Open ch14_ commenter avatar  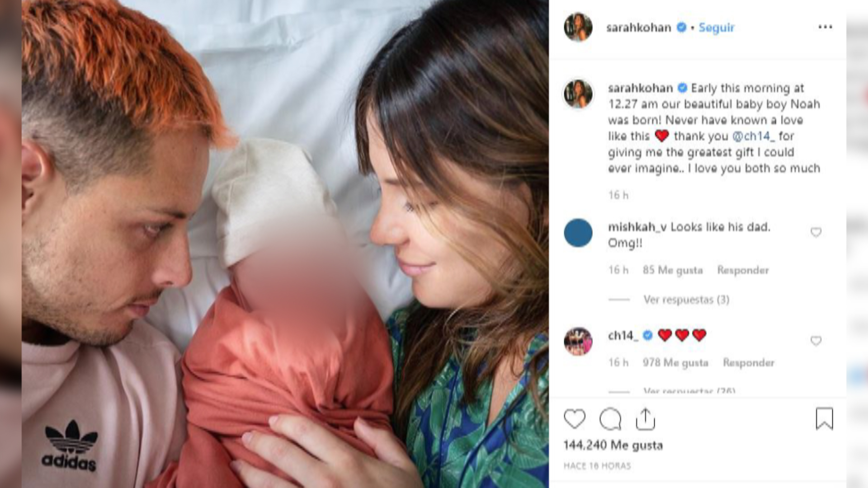click(x=578, y=341)
